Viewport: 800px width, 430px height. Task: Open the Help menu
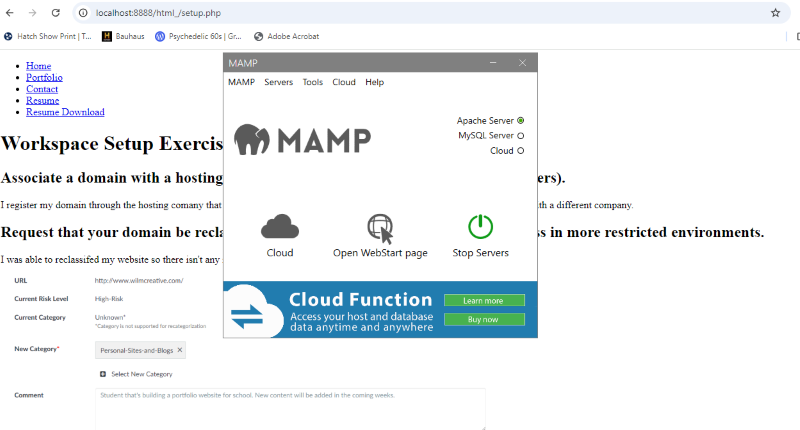coord(374,82)
